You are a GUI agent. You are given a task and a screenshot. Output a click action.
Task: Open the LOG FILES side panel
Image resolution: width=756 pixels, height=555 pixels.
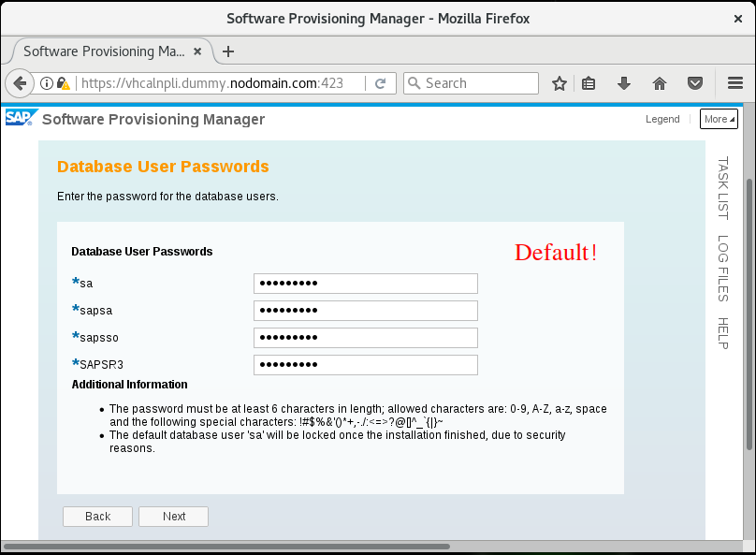(x=722, y=268)
